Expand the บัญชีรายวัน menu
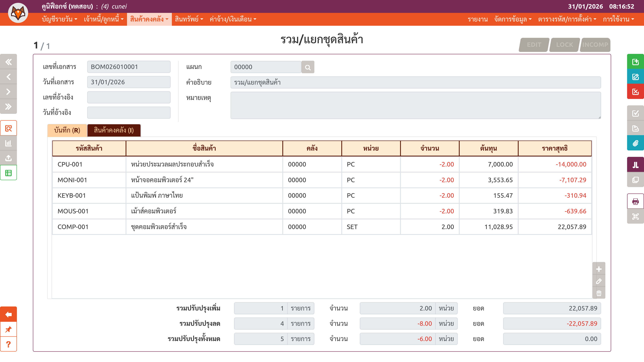This screenshot has height=362, width=644. click(60, 19)
